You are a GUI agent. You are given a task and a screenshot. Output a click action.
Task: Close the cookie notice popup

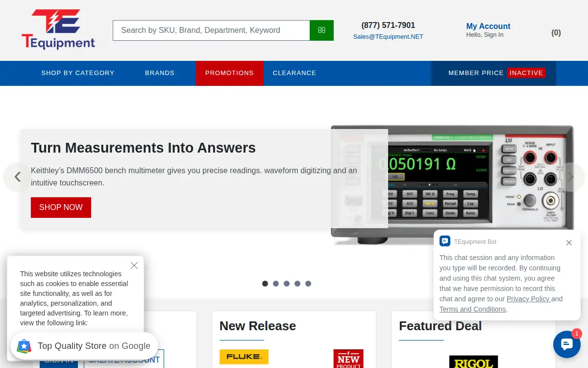(x=134, y=265)
